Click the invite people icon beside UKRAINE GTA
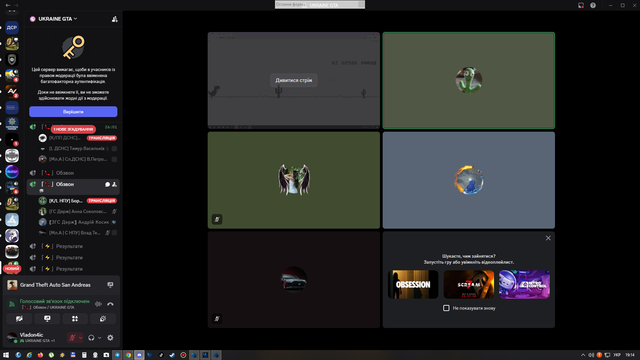 pos(115,19)
